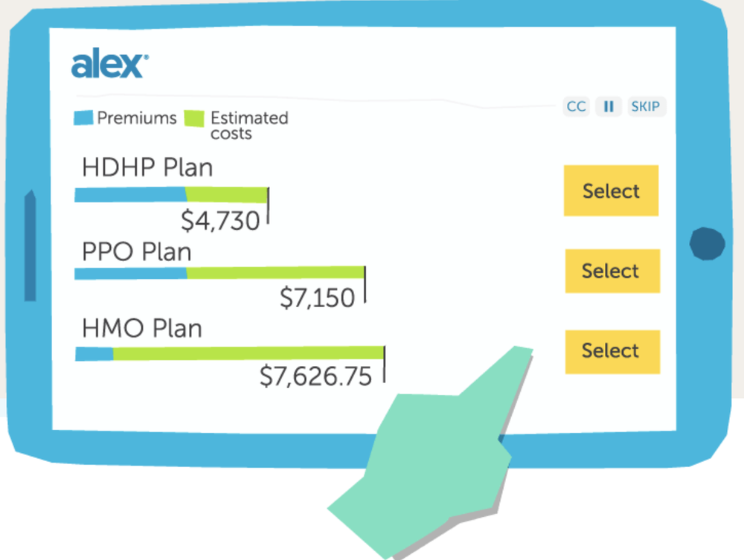Viewport: 744px width, 560px height.
Task: Pause the presentation playback
Action: [x=609, y=106]
